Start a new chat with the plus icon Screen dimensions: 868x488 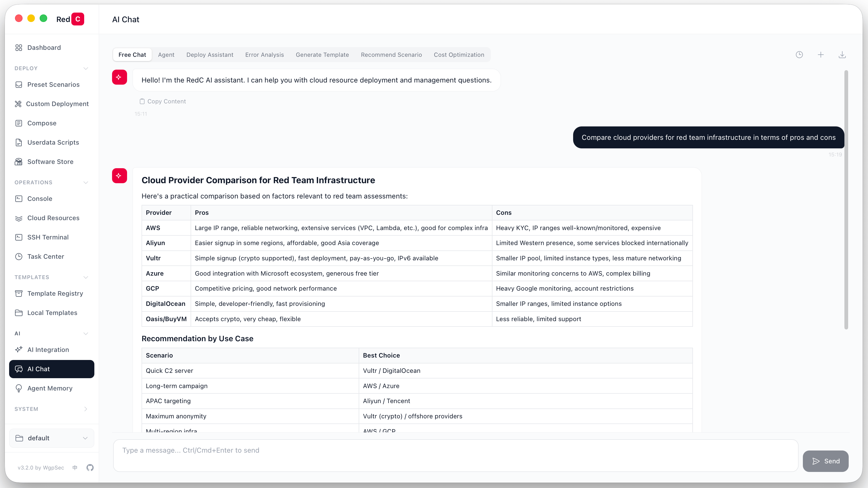[x=821, y=55]
